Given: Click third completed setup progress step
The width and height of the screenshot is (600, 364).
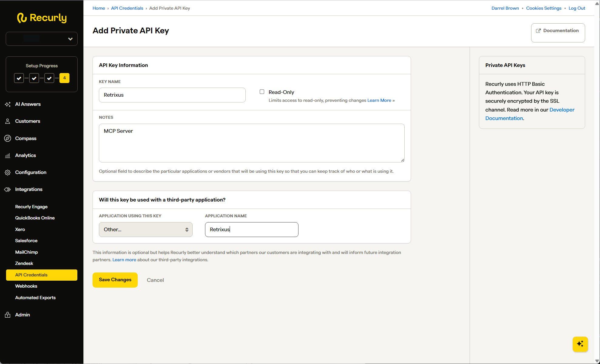Looking at the screenshot, I should coord(49,78).
